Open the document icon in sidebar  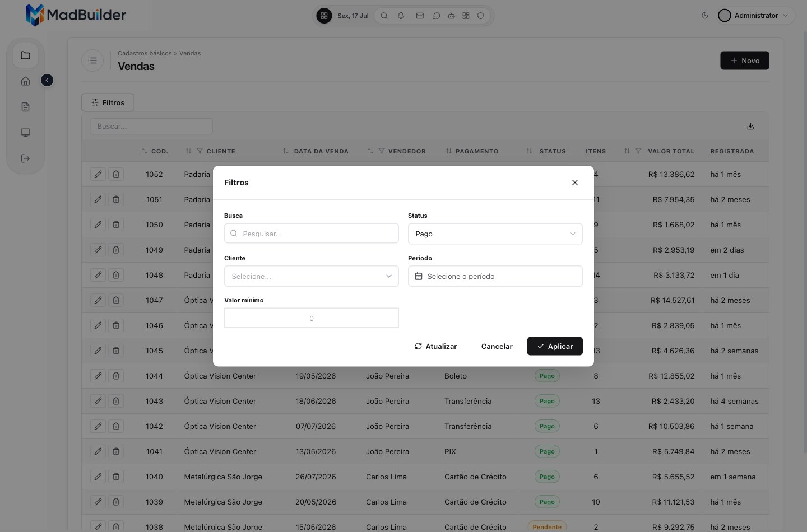[25, 107]
